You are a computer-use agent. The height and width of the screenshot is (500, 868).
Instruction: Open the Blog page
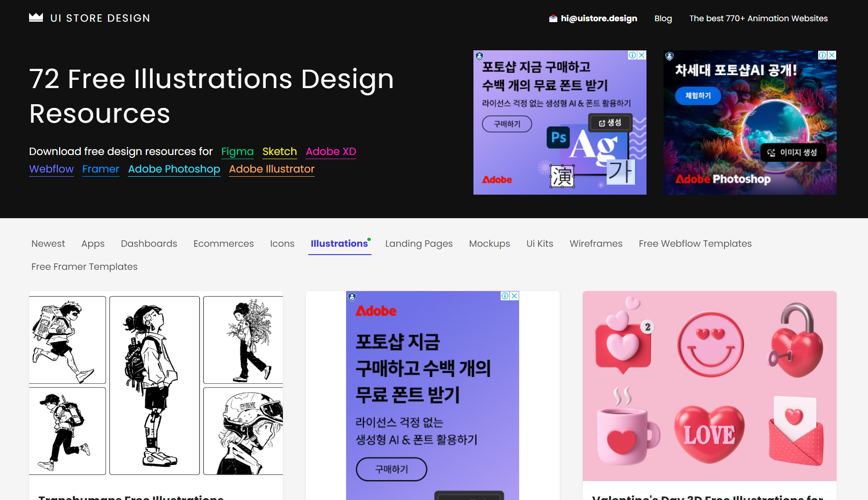pos(663,18)
